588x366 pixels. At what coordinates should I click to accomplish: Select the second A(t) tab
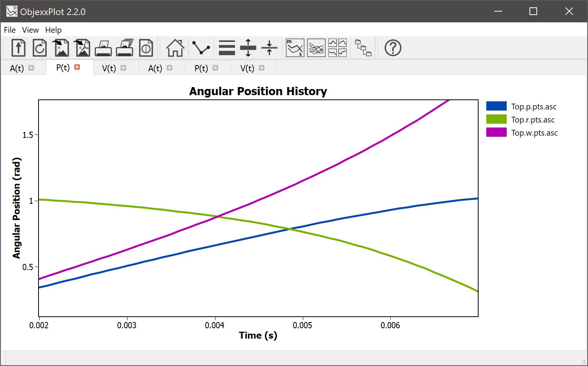tap(155, 68)
